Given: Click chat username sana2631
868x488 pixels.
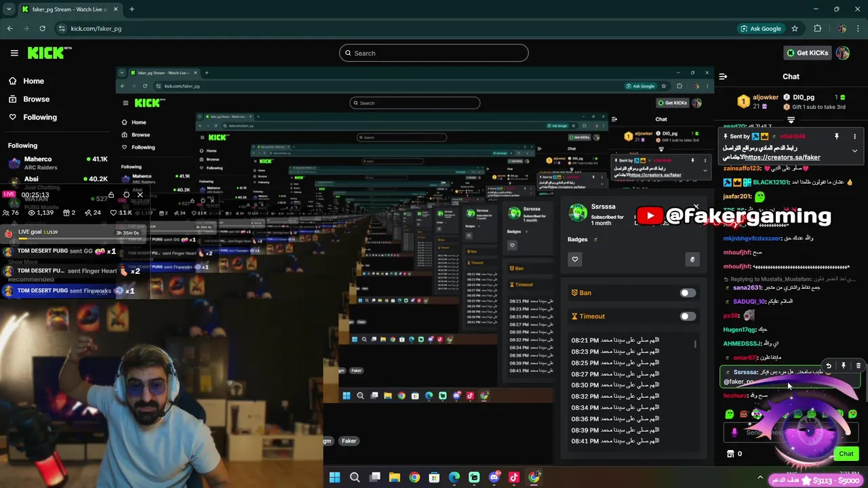Looking at the screenshot, I should point(748,287).
